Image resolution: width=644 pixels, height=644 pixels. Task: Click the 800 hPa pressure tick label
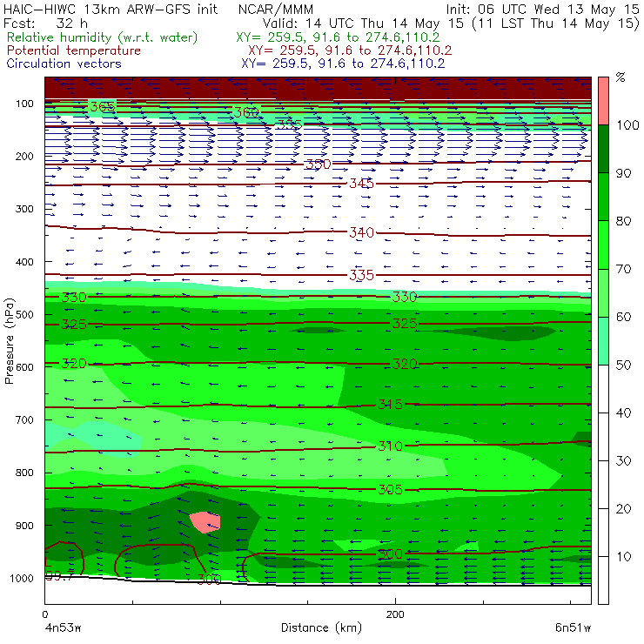pos(24,473)
